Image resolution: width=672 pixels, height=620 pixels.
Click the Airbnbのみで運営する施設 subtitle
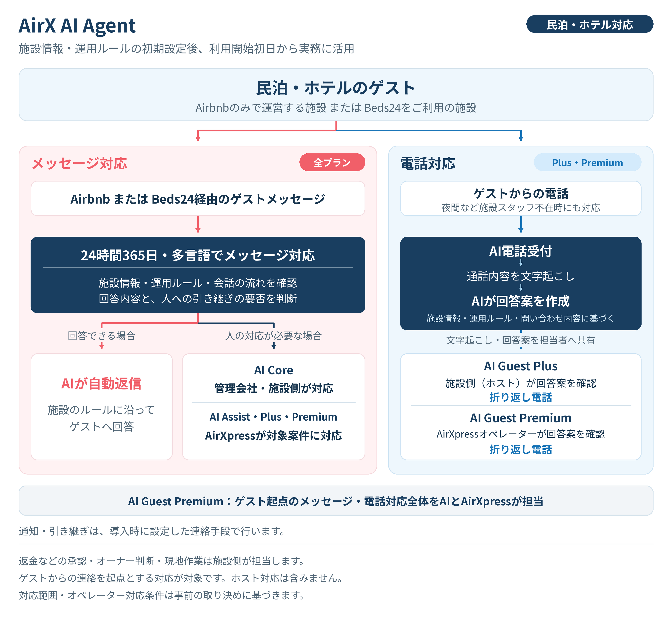336,108
